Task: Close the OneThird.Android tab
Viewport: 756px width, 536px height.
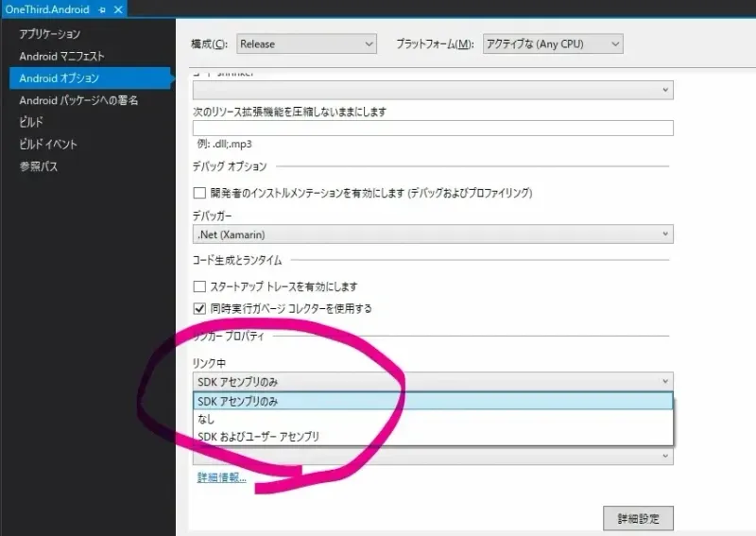Action: [118, 9]
